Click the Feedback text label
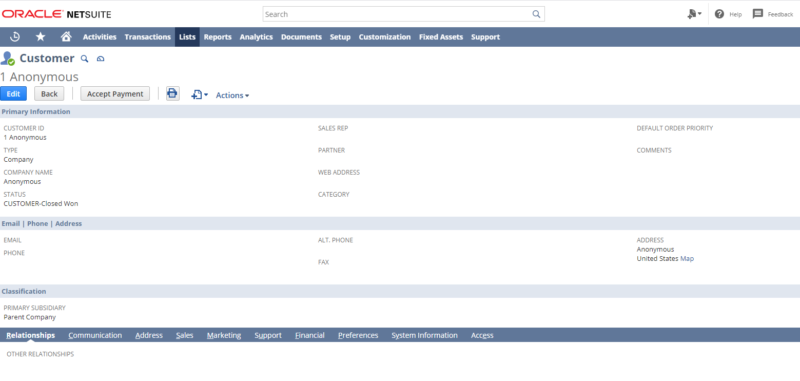Viewport: 800px width, 381px height. pos(780,14)
